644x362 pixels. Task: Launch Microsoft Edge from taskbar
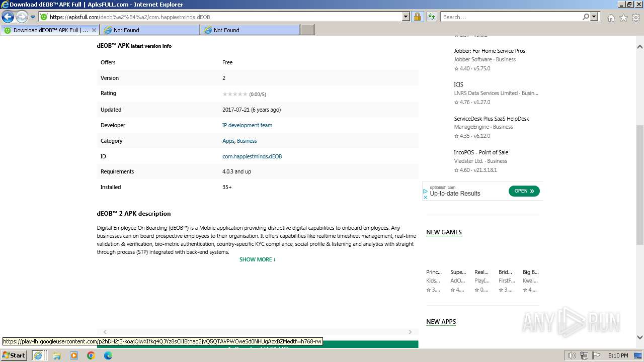click(108, 355)
